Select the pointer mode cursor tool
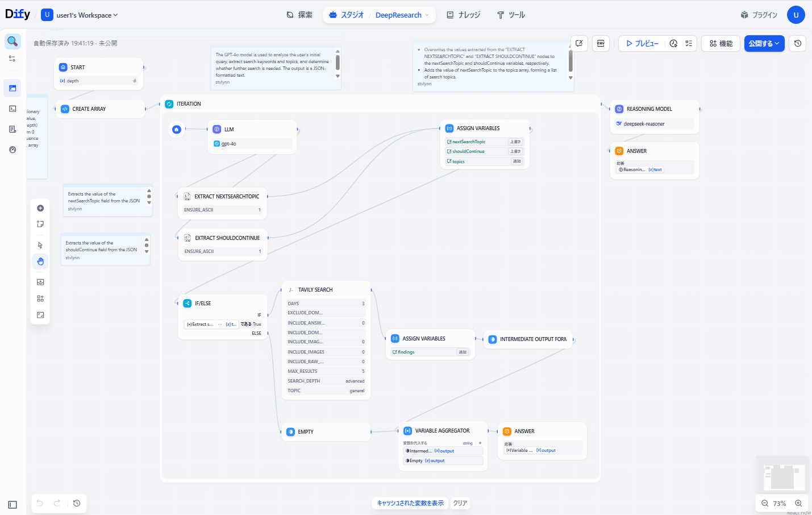This screenshot has width=812, height=515. [x=40, y=245]
